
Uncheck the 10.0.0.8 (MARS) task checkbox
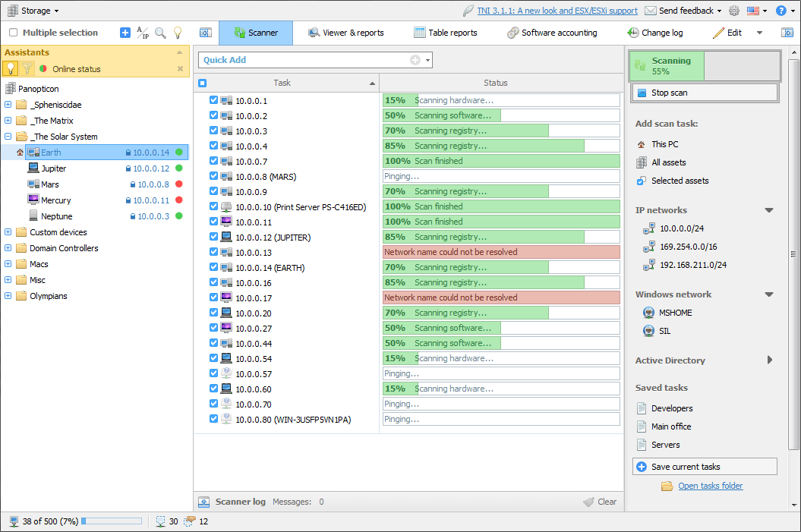click(213, 176)
